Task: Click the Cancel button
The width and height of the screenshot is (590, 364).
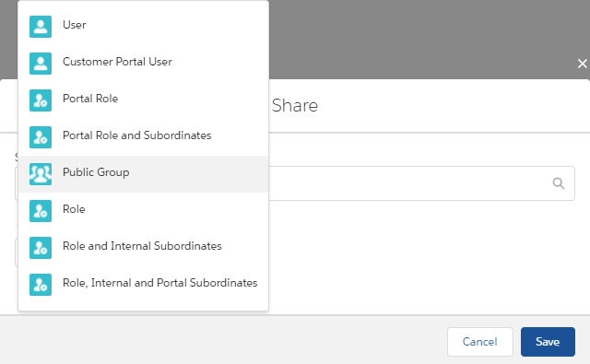Action: 480,342
